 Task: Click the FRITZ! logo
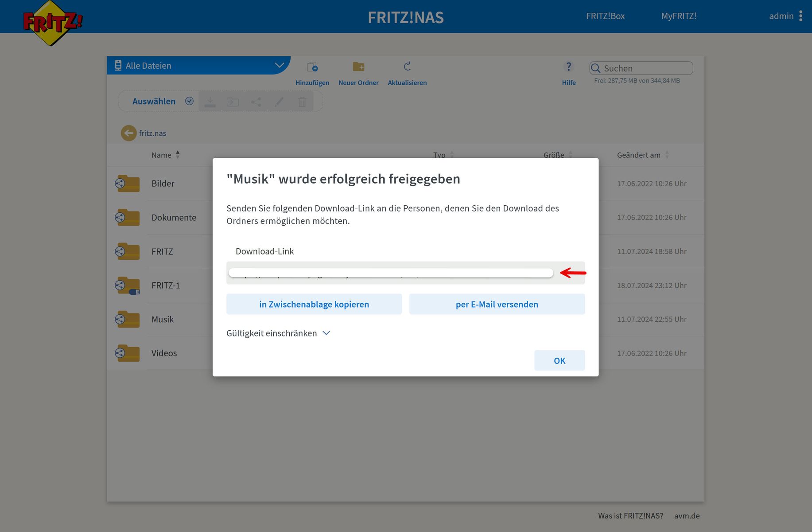pos(53,23)
